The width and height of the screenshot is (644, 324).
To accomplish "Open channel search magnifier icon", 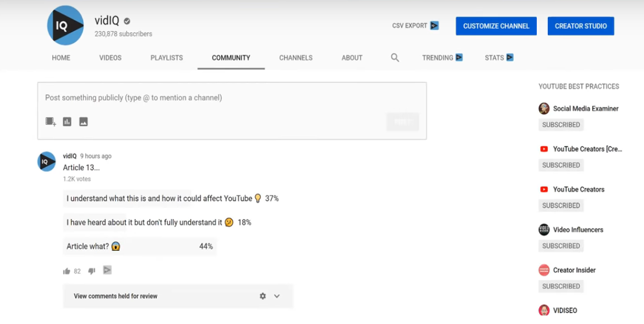I will [x=395, y=58].
